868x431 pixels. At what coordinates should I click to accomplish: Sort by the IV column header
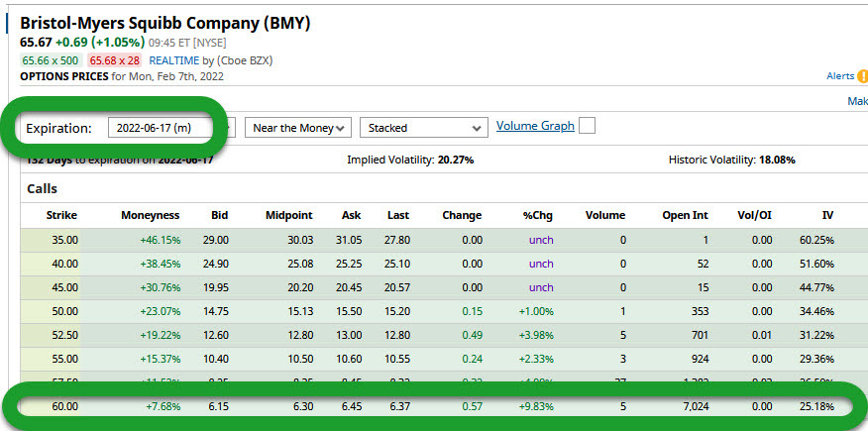[x=827, y=216]
